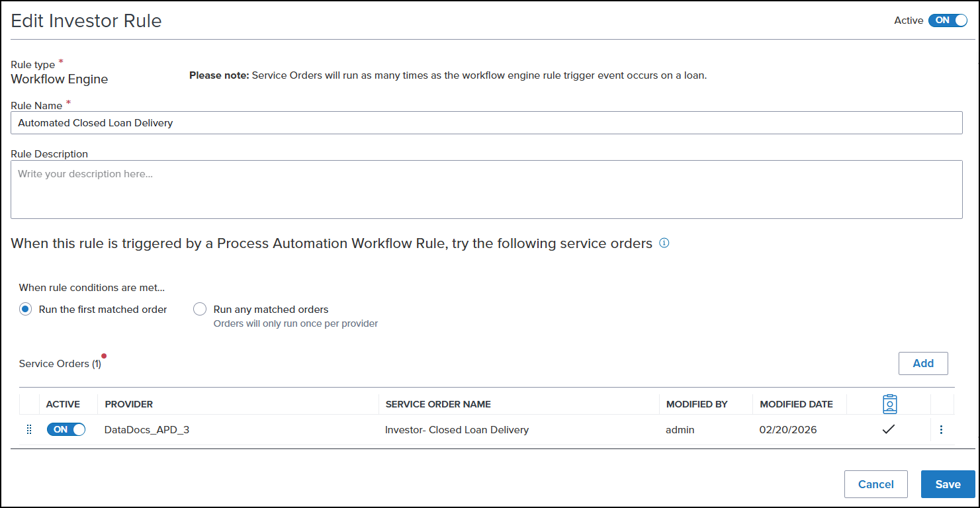This screenshot has height=508, width=980.
Task: Click the DataDocs_APD_3 provider cell
Action: (x=147, y=430)
